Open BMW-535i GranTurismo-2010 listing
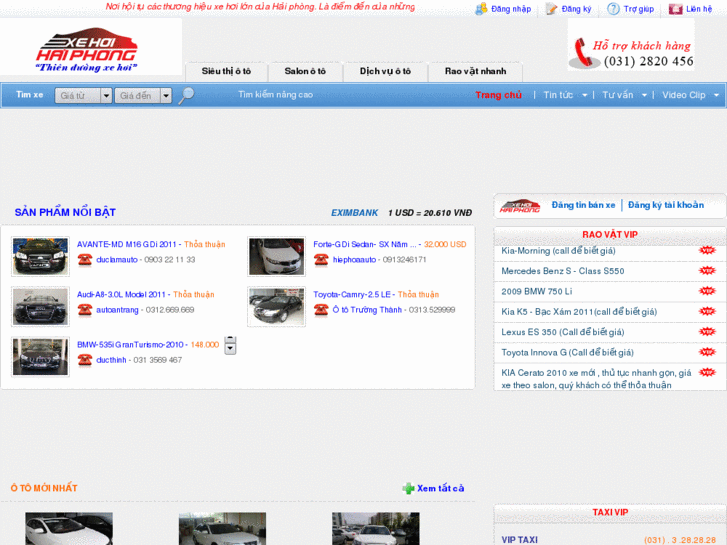The image size is (727, 545). (130, 345)
